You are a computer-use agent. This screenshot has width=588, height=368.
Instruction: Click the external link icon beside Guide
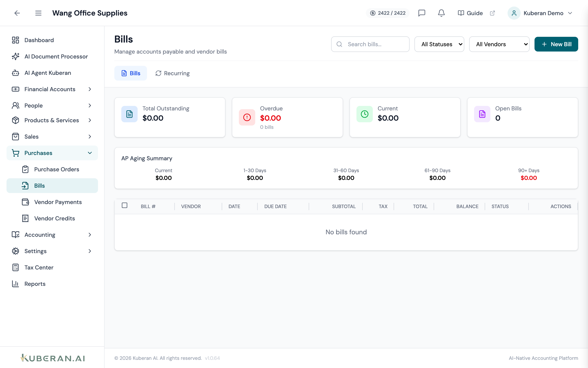[492, 13]
